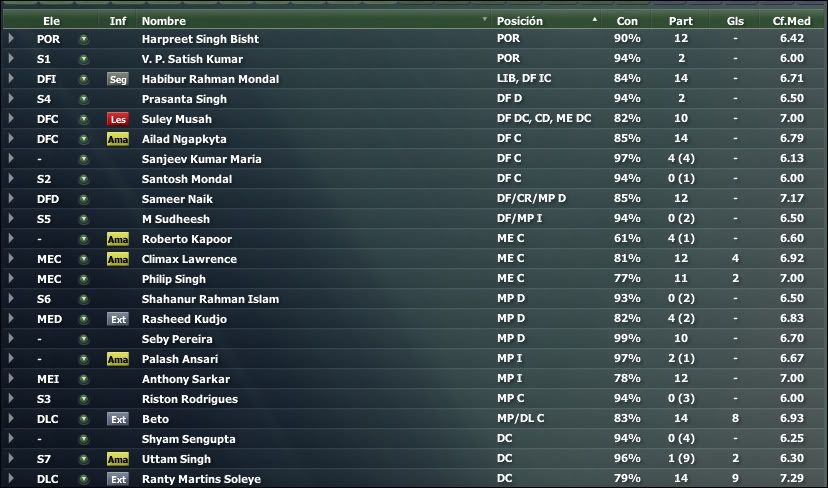The width and height of the screenshot is (828, 488).
Task: Open the player profile of Philip Singh
Action: pos(174,279)
